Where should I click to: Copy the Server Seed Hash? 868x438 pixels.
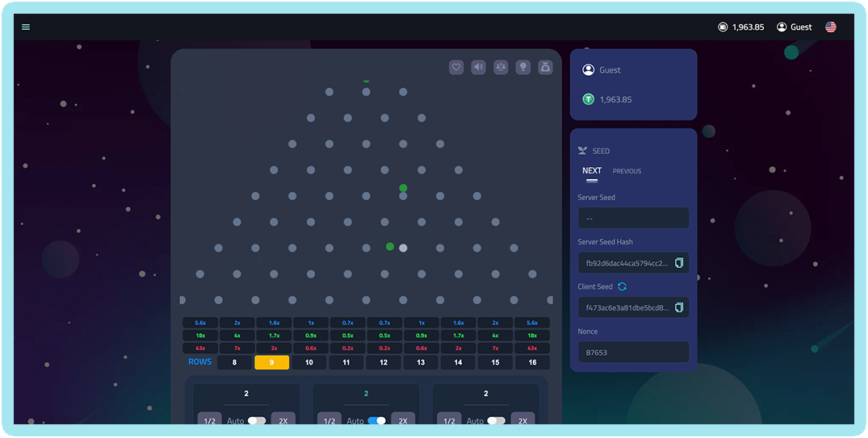[x=679, y=263]
